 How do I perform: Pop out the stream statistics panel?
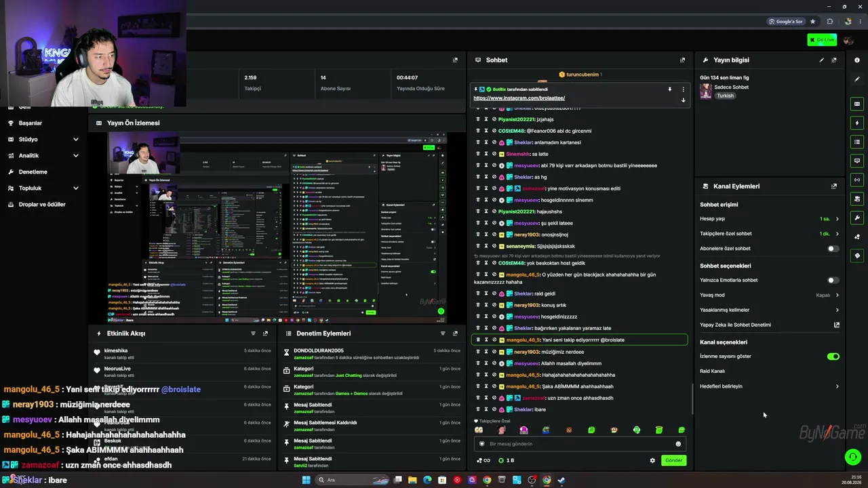tap(455, 60)
